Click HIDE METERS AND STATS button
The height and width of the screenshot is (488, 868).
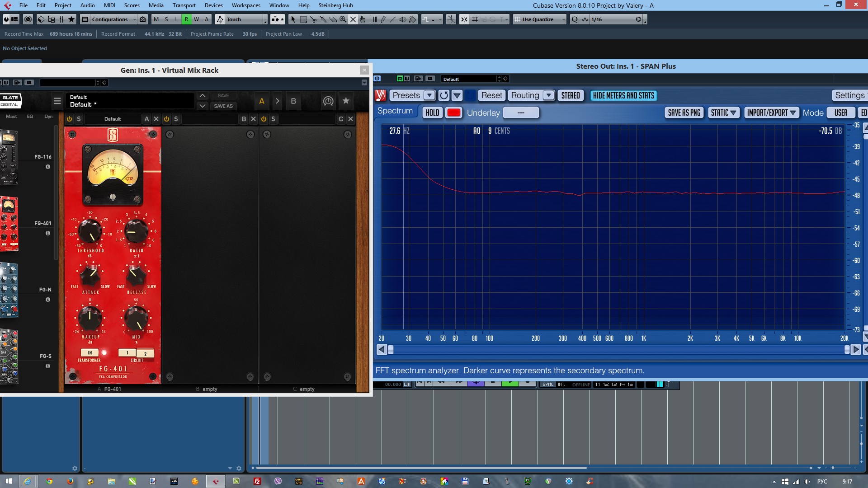[x=623, y=95]
